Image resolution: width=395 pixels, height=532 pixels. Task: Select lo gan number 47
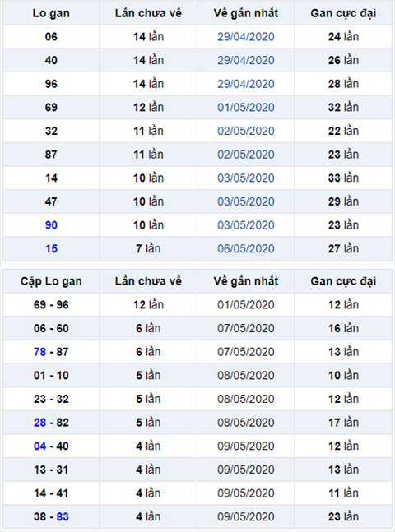51,202
